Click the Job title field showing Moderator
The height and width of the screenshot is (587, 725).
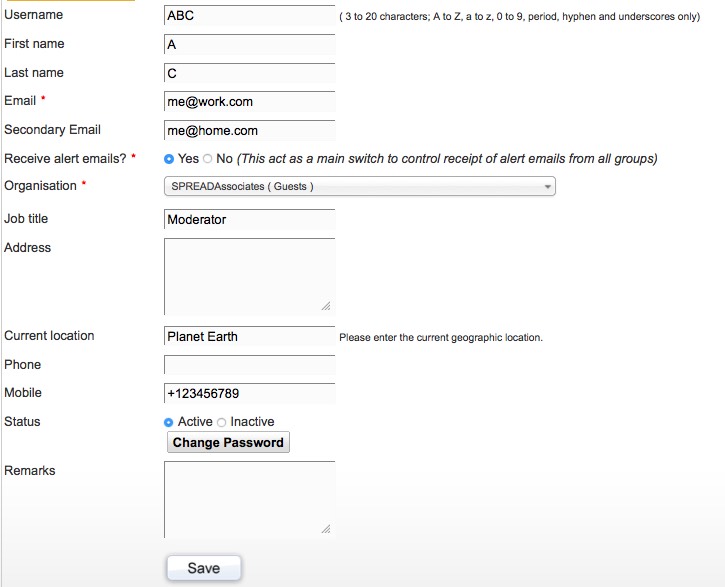point(250,220)
